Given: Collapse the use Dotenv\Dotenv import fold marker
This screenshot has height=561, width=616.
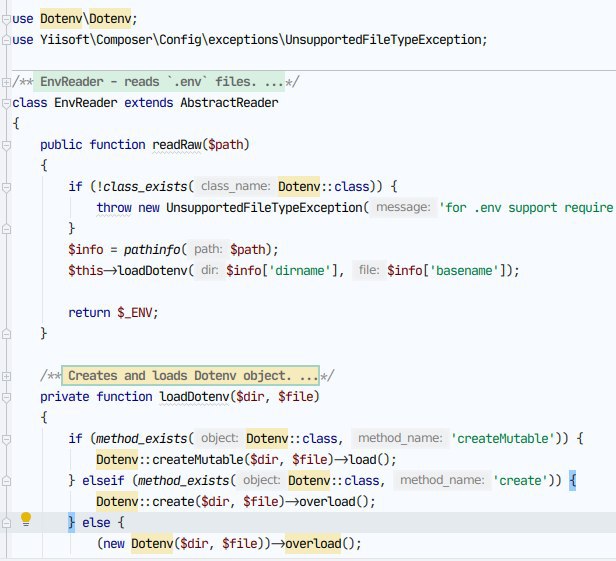Looking at the screenshot, I should [6, 19].
